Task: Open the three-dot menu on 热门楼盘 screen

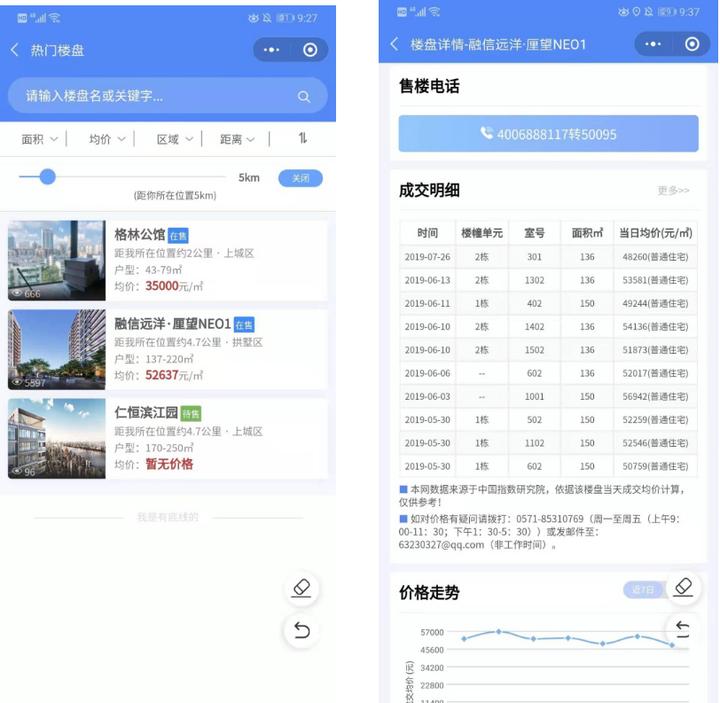Action: click(x=271, y=50)
